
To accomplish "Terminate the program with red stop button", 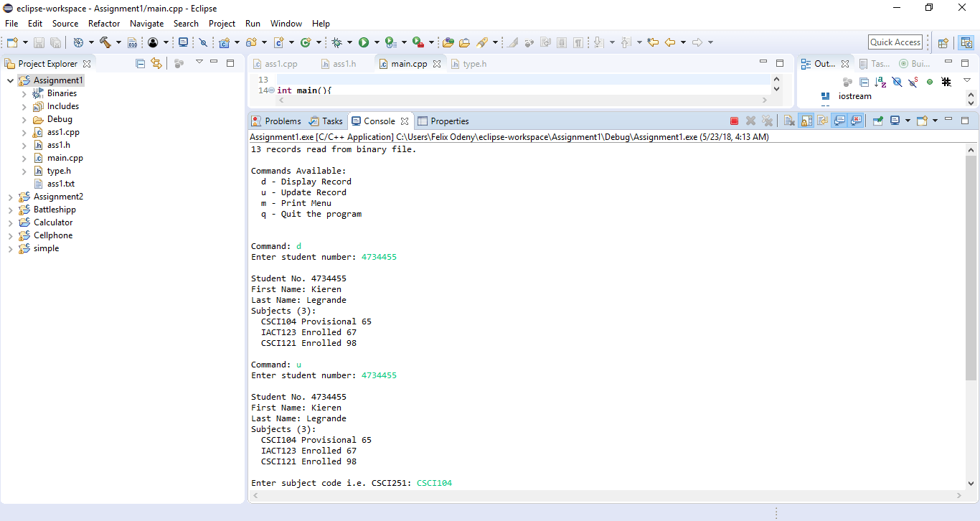I will tap(734, 121).
